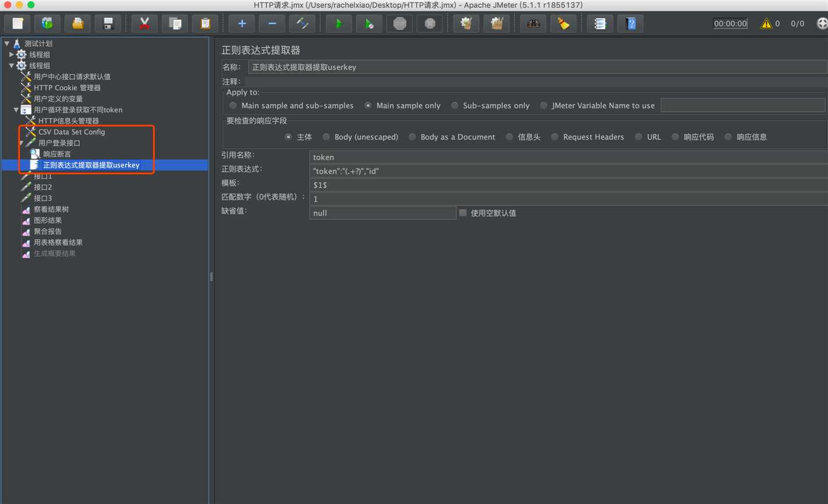Open 用表格察看结果 listener

tap(58, 242)
